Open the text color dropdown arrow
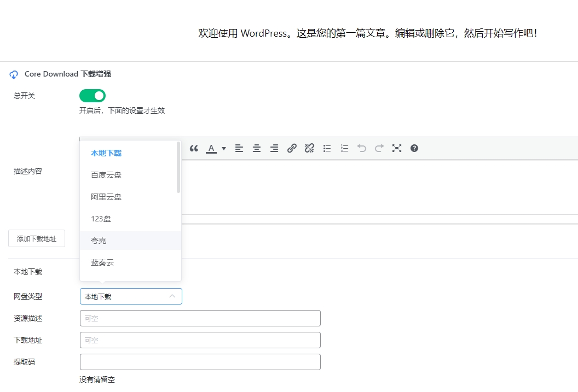Screen dimensions: 578x392 click(x=223, y=148)
